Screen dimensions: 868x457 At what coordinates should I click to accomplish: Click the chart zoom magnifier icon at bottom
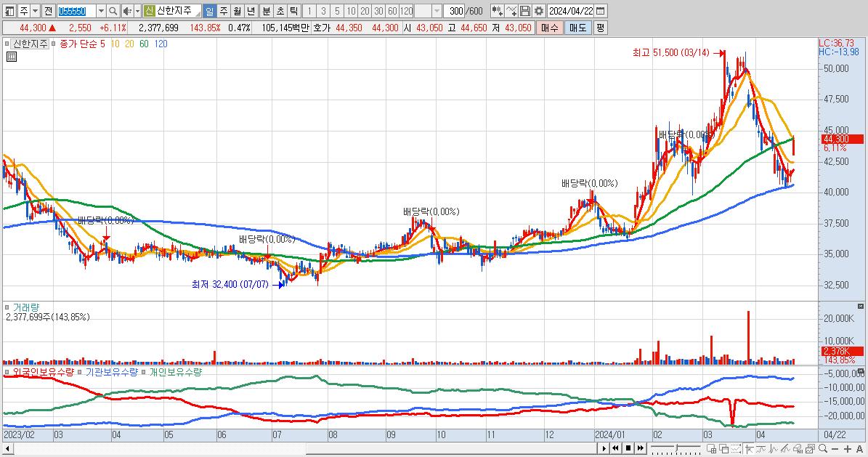[823, 448]
